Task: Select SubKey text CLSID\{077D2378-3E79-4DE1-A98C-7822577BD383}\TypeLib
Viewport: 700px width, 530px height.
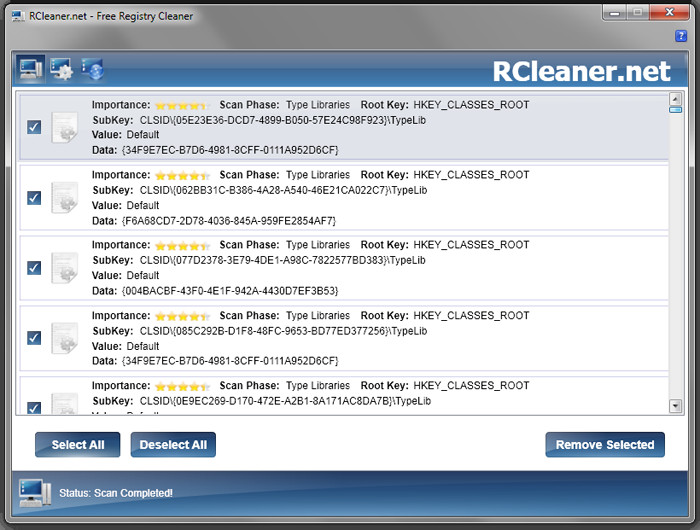Action: [283, 260]
